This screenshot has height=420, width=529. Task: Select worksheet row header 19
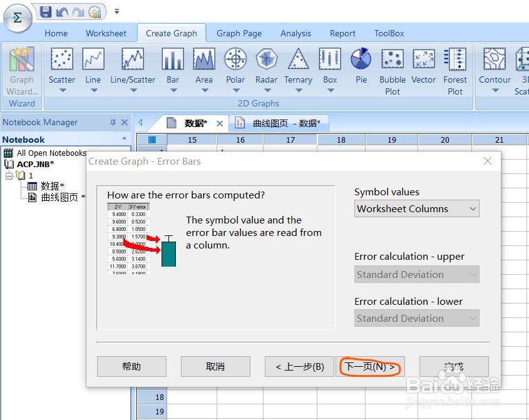click(152, 411)
